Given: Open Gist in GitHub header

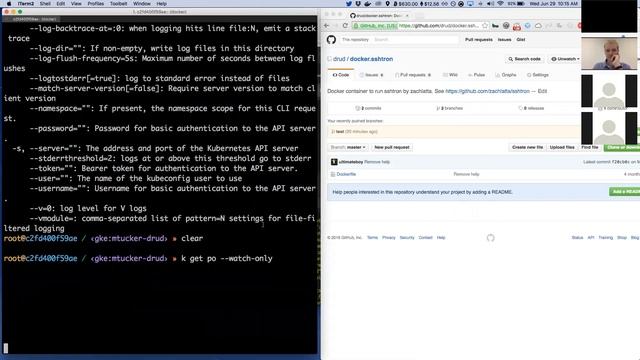Looking at the screenshot, I should click(x=521, y=40).
